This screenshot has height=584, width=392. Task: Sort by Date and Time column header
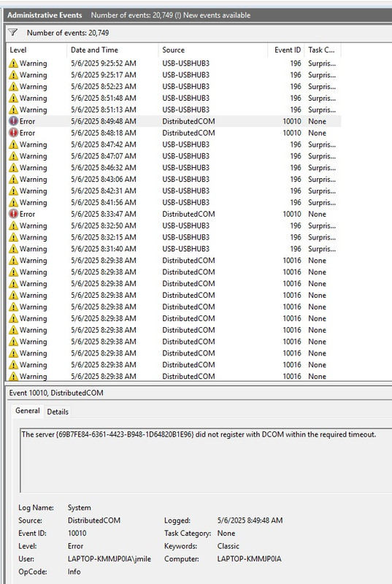113,50
